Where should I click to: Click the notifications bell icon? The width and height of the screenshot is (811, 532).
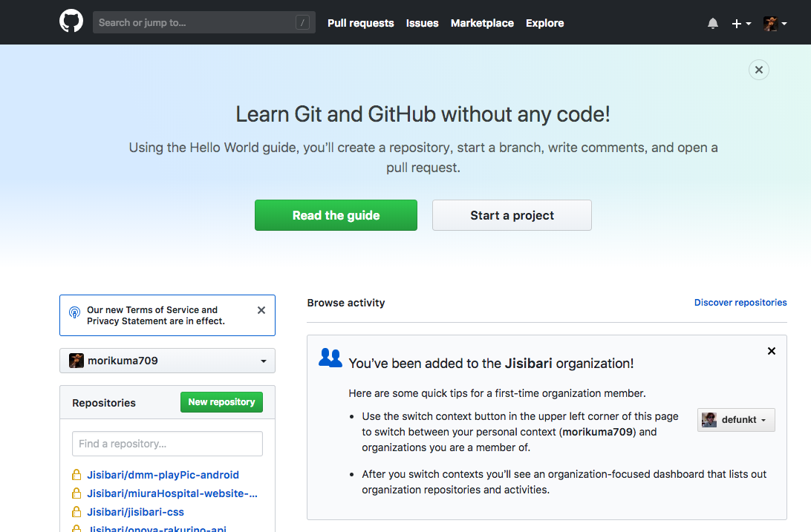tap(712, 23)
